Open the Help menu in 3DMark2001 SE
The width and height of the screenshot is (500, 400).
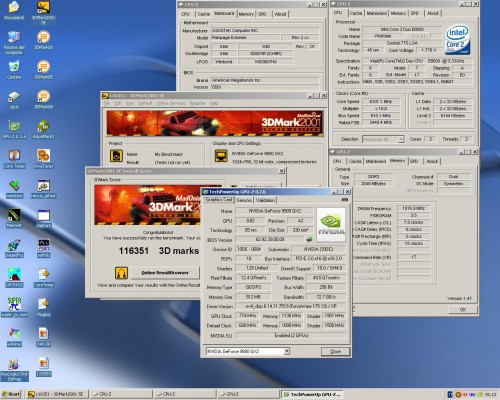214,103
